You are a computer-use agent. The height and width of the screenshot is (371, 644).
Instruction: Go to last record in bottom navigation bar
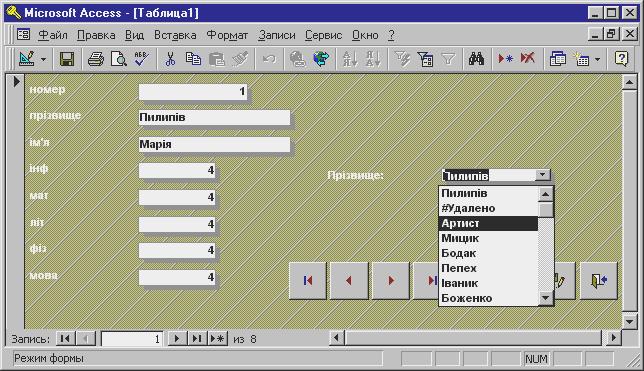click(x=197, y=339)
